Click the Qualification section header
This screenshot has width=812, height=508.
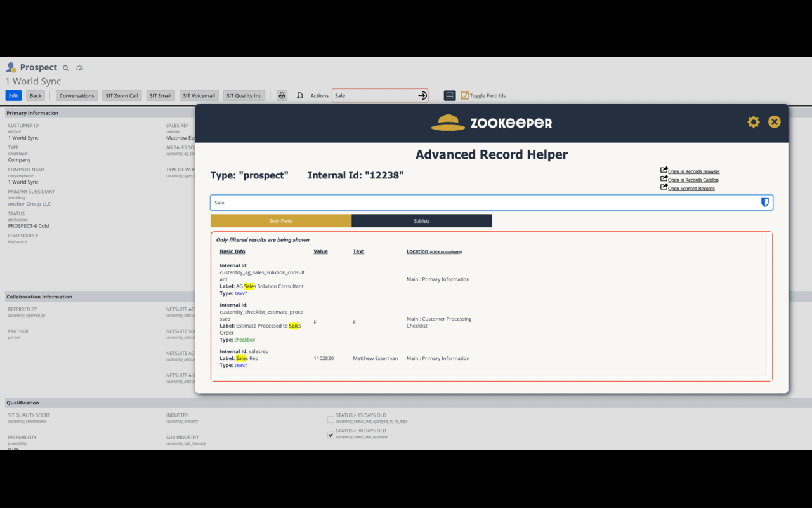23,403
